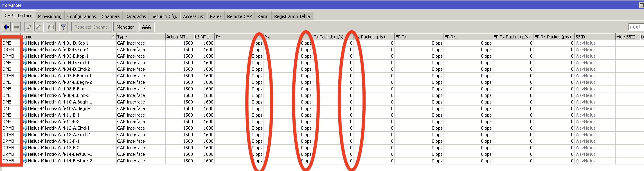Open the filter funnel icon

click(x=63, y=27)
